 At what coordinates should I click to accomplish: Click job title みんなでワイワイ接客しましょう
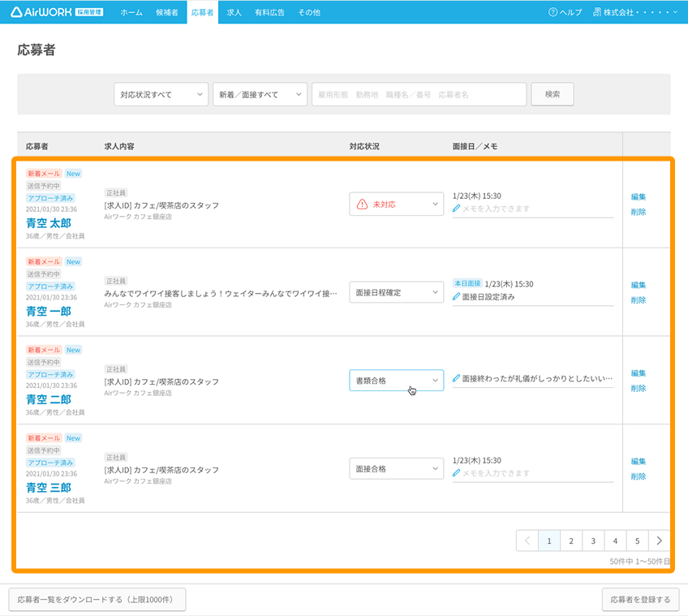coord(221,293)
